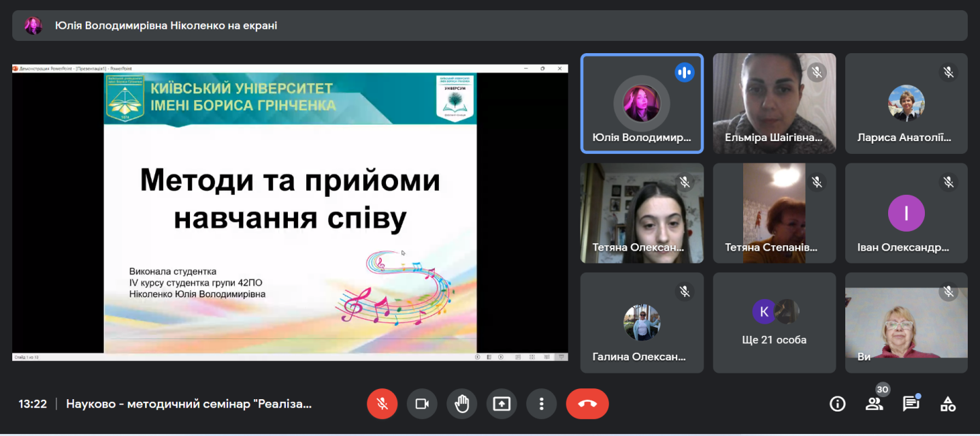Click the purple І avatar of Іван
The height and width of the screenshot is (436, 980).
point(906,213)
